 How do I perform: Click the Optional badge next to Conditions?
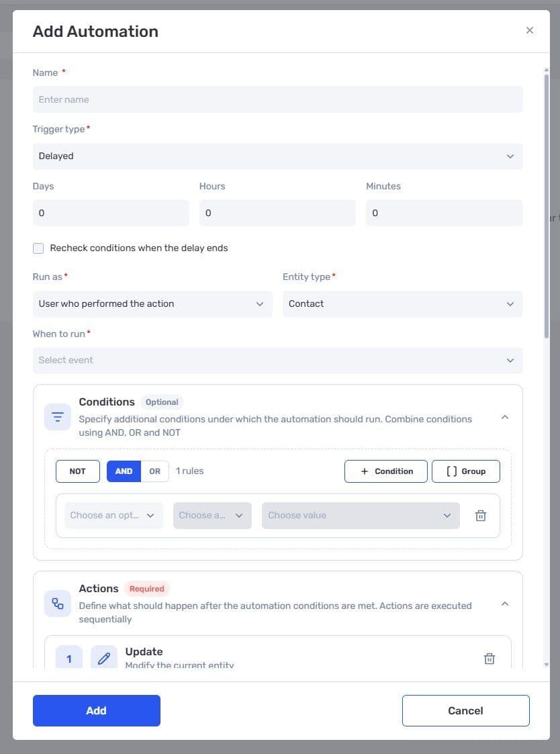(162, 402)
